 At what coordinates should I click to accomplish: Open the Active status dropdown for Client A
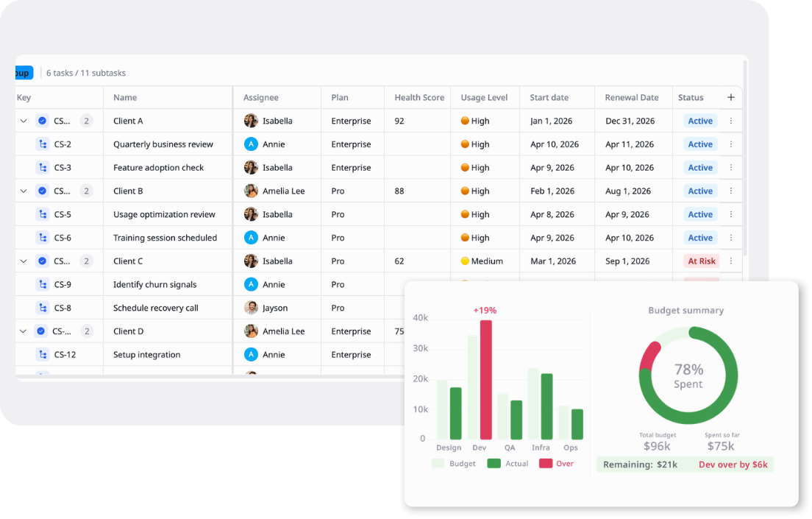pos(700,121)
